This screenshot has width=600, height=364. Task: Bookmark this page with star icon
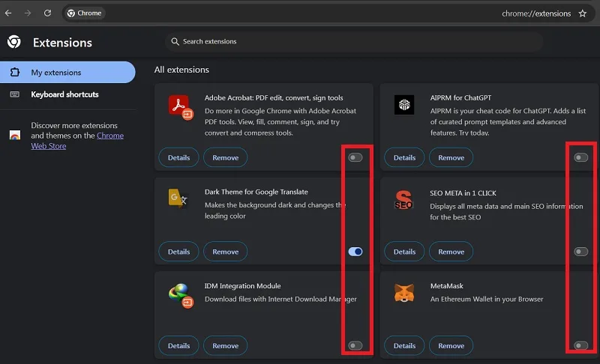pos(583,13)
